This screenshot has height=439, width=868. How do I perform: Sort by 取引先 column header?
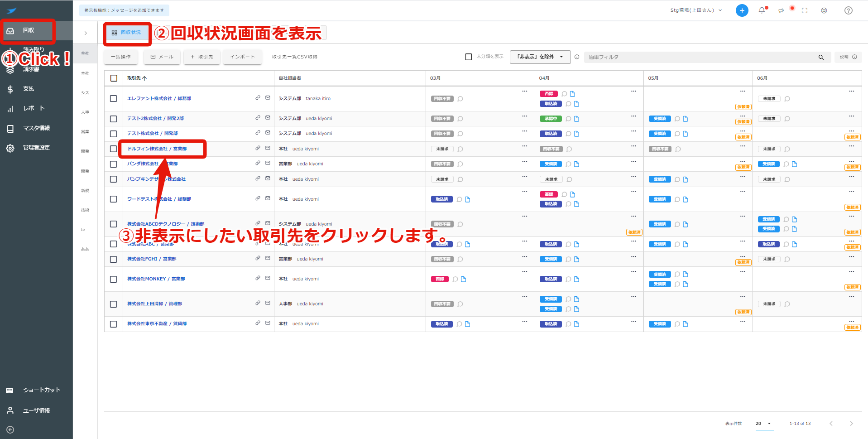137,78
